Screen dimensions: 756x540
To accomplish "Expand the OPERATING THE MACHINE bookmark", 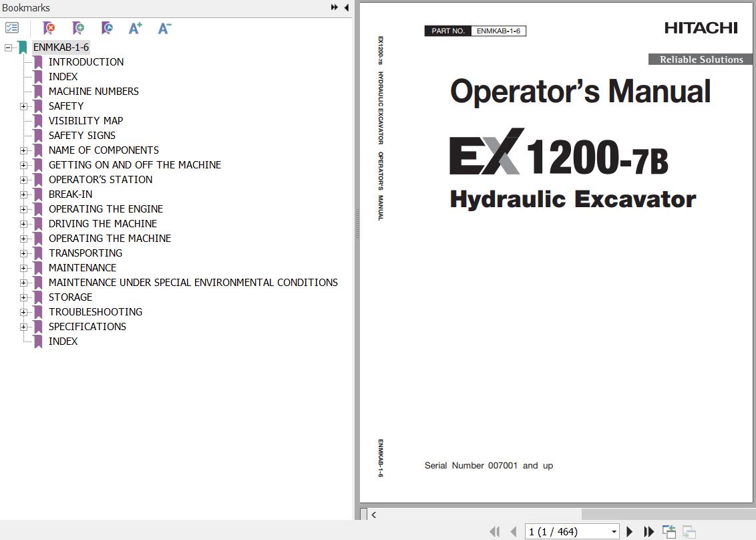I will point(23,239).
